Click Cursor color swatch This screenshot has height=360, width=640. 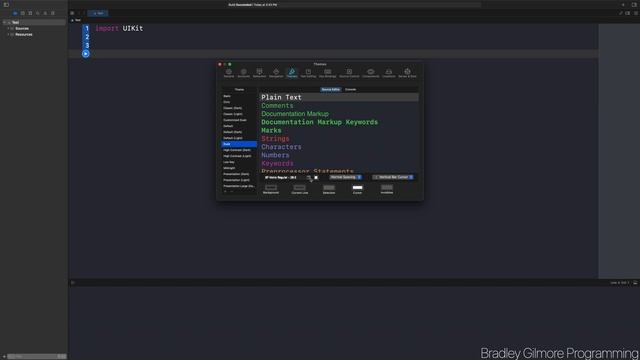357,187
